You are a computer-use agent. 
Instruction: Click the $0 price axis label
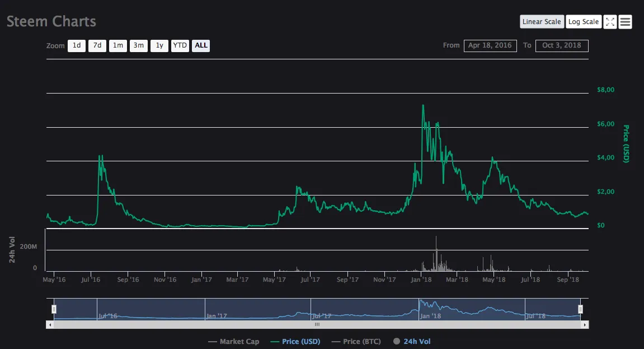pos(600,225)
